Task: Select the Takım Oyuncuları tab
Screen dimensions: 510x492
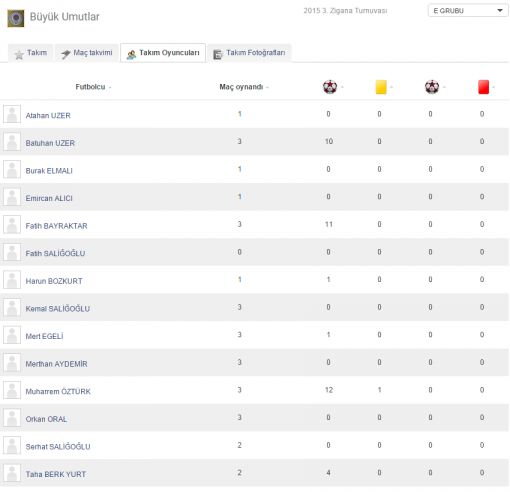Action: (x=163, y=53)
